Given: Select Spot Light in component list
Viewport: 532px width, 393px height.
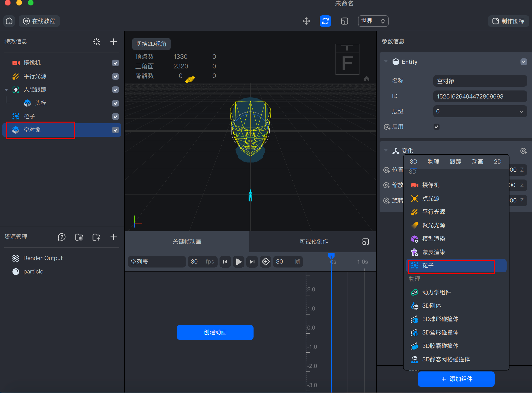Looking at the screenshot, I should (x=433, y=225).
